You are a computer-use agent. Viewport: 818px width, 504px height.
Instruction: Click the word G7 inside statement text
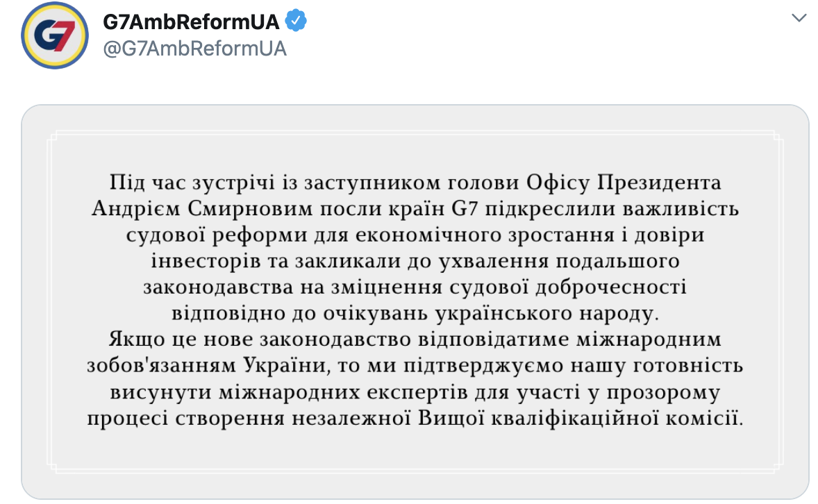[465, 209]
